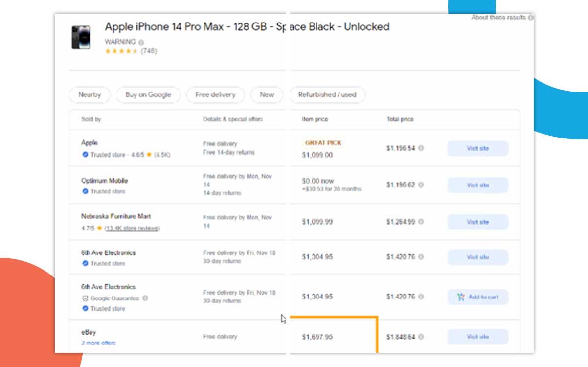588x367 pixels.
Task: Click info icon beside $1,264.99 total price
Action: pos(421,222)
